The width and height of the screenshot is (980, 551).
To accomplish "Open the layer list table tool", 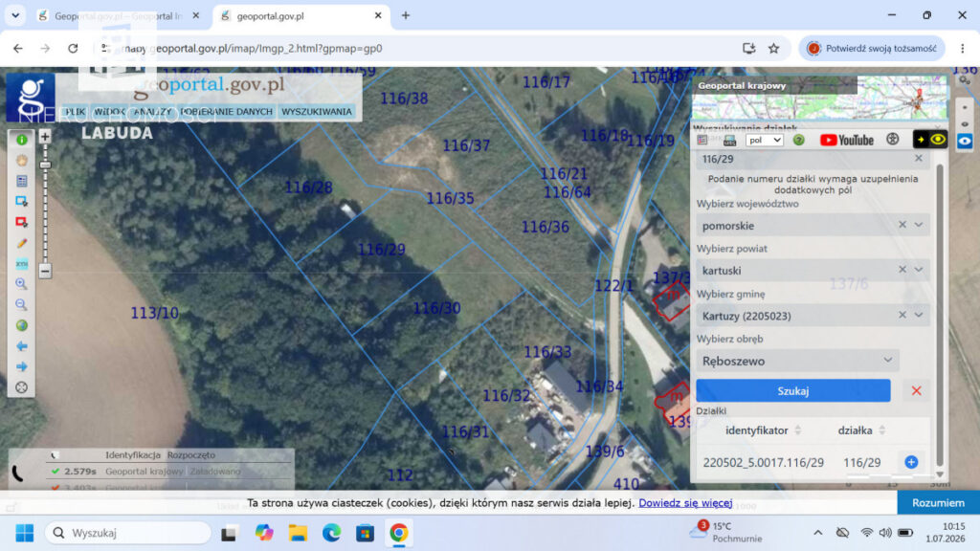I will coord(22,181).
